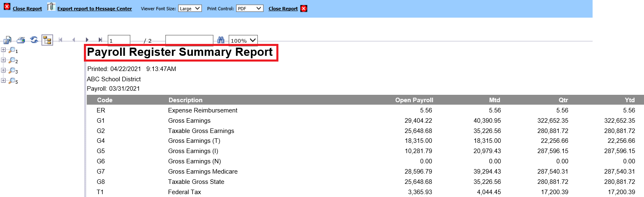Refresh the report with the arrows icon
Image resolution: width=644 pixels, height=197 pixels.
(34, 40)
